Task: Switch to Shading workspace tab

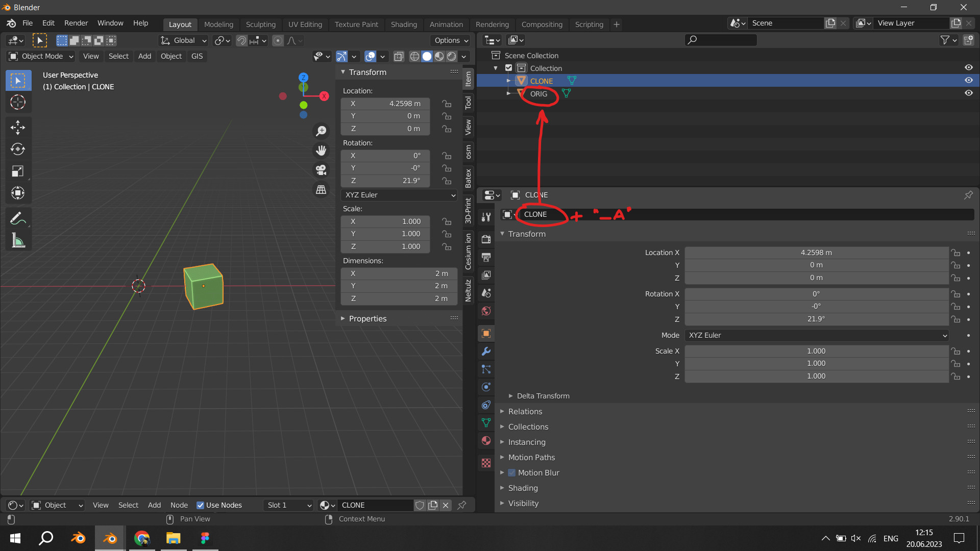Action: 404,24
